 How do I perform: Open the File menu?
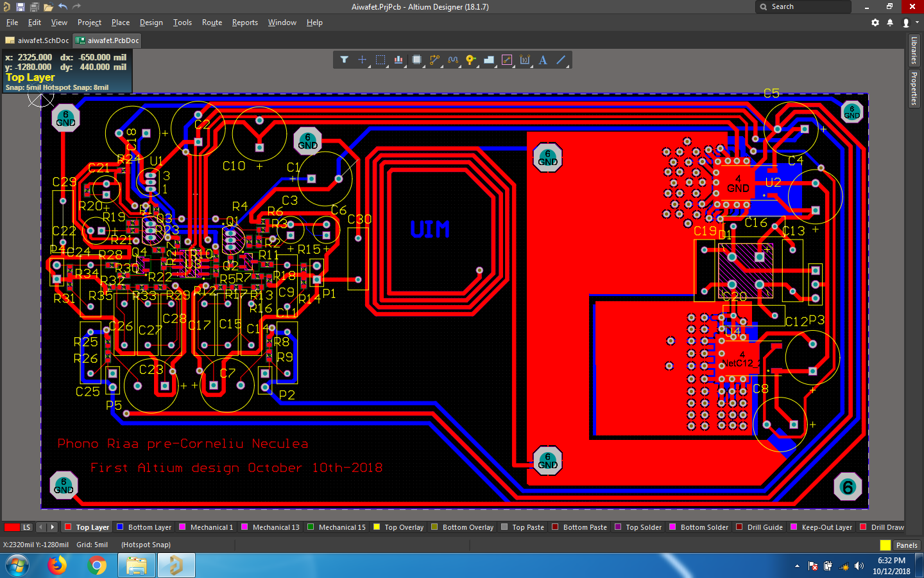pyautogui.click(x=12, y=22)
